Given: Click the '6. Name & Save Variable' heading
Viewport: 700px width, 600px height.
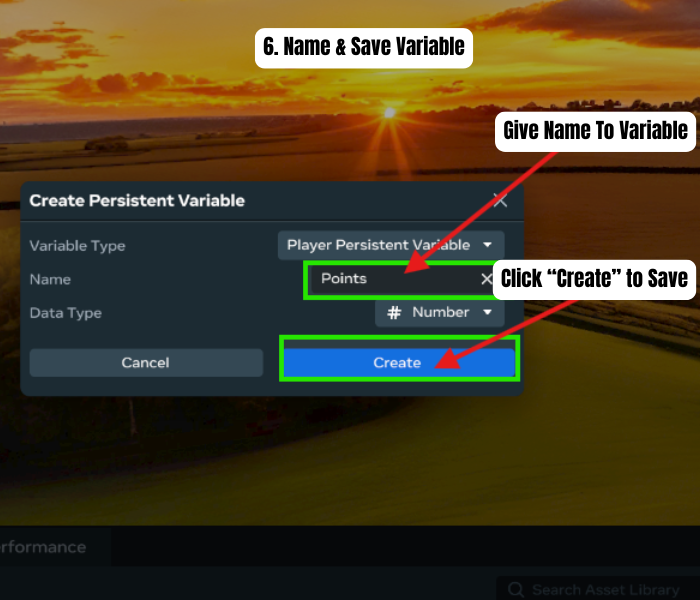Looking at the screenshot, I should 364,48.
